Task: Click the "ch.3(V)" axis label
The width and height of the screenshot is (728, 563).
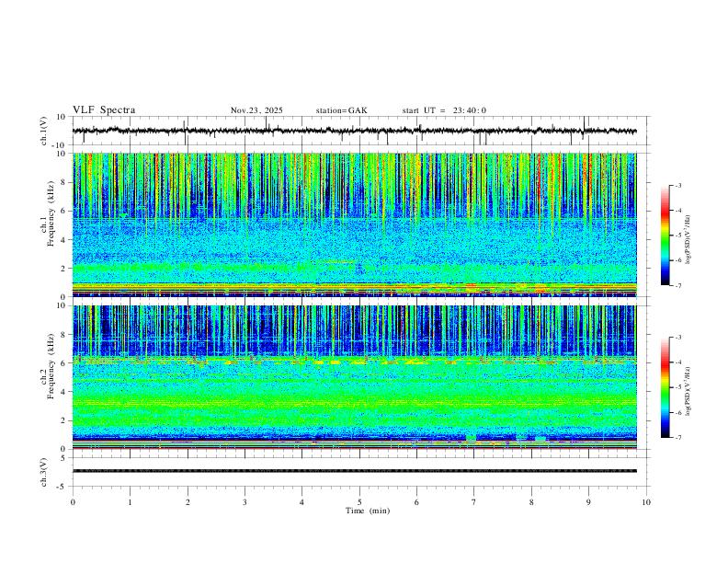Action: point(44,473)
